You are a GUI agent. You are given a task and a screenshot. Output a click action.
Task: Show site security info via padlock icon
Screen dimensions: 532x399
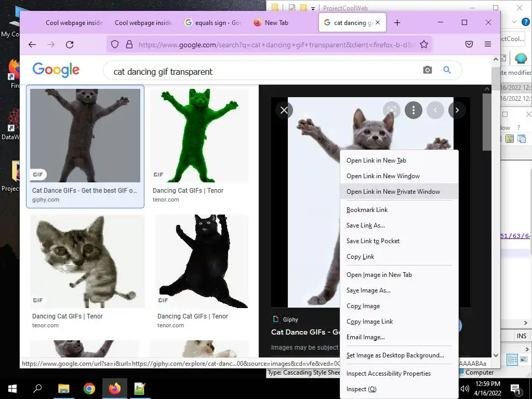(x=129, y=45)
